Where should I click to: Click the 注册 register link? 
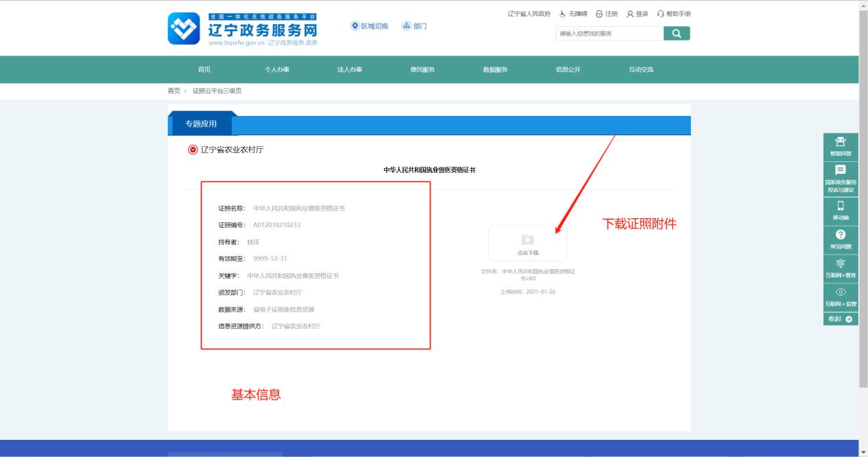point(606,14)
